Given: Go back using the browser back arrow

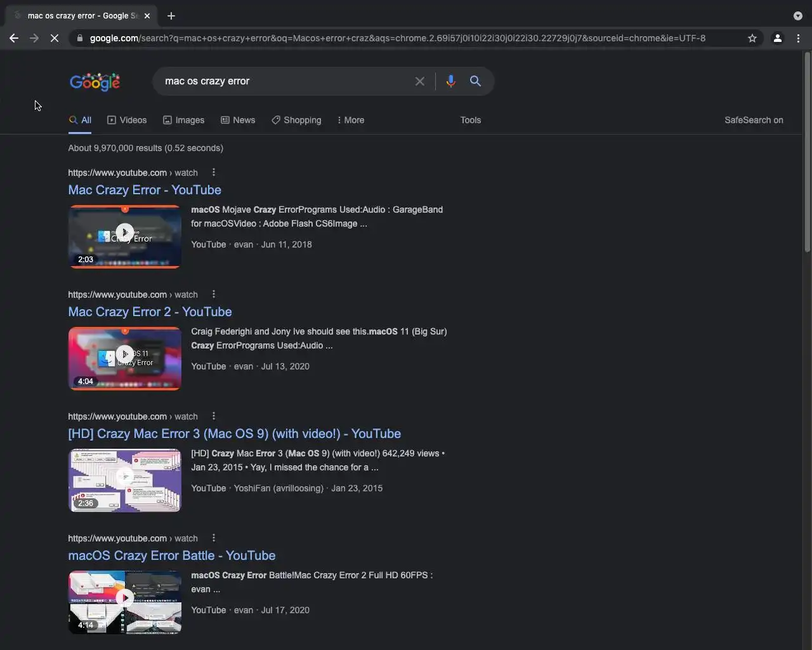Looking at the screenshot, I should pos(14,38).
